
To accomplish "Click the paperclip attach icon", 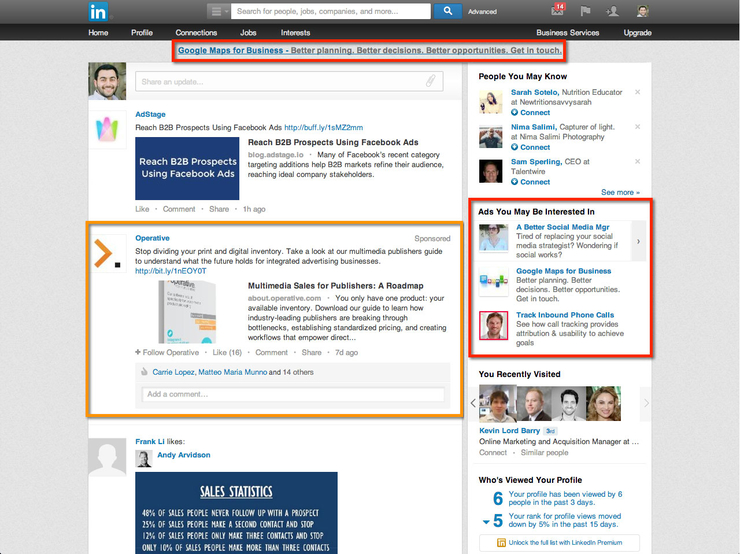I will (x=430, y=81).
